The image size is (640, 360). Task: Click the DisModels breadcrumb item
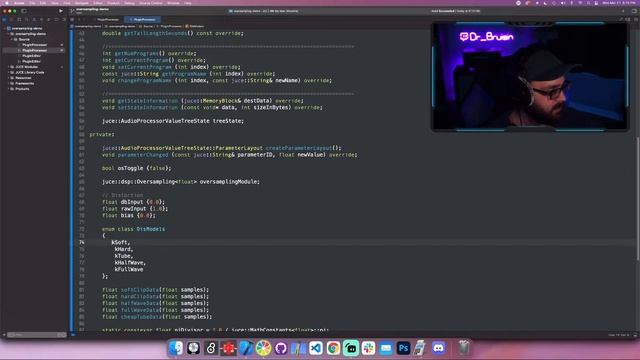point(195,26)
